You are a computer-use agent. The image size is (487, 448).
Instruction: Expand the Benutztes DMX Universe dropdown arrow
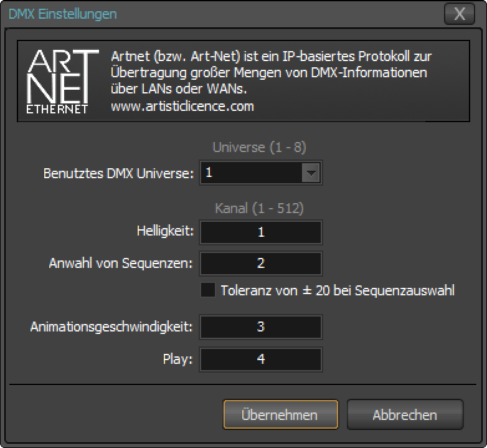(310, 173)
